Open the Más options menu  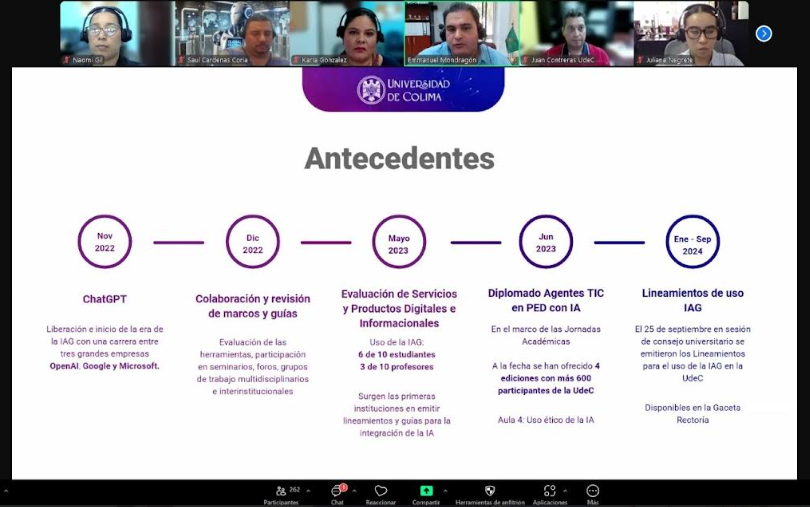click(x=593, y=491)
